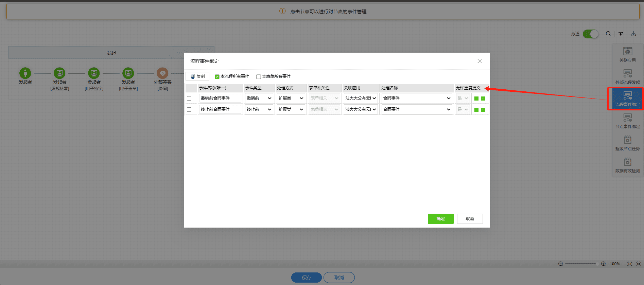Open 处理名称 dropdown in 终止前合同事件 row
This screenshot has width=644, height=285.
click(x=417, y=109)
